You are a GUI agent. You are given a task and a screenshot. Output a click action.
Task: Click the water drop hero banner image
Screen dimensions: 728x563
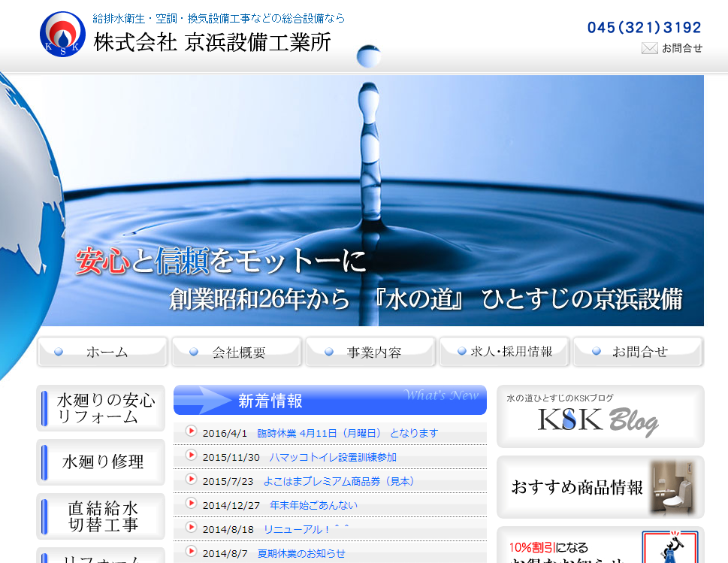(x=371, y=200)
